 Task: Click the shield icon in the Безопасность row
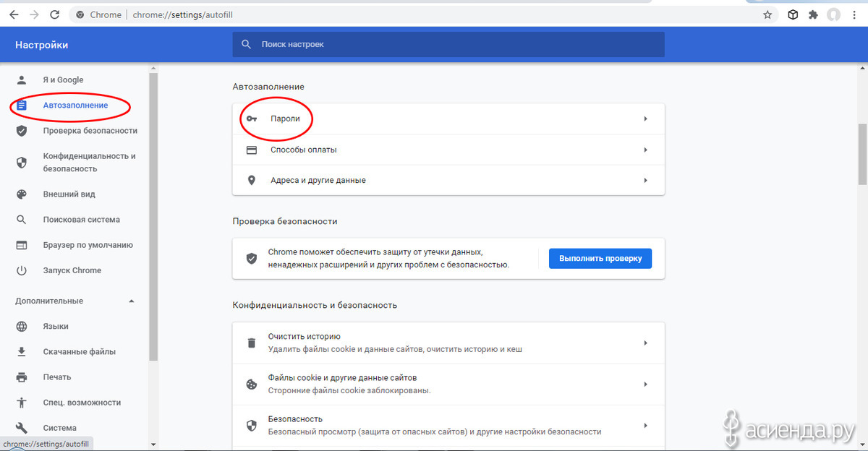click(x=252, y=426)
